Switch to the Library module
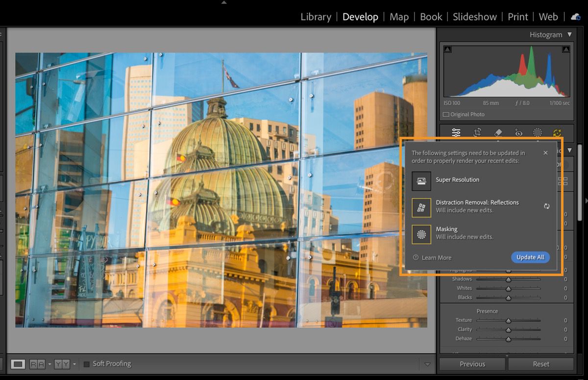This screenshot has height=380, width=588. [x=316, y=17]
